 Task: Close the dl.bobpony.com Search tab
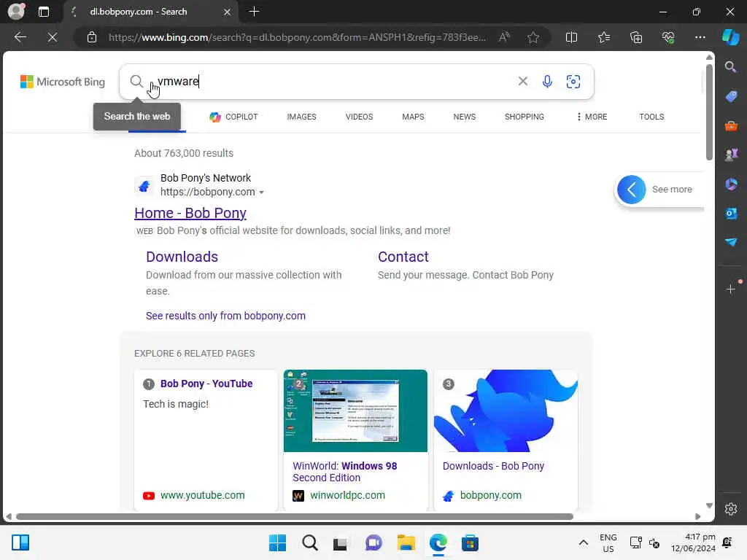click(x=228, y=12)
